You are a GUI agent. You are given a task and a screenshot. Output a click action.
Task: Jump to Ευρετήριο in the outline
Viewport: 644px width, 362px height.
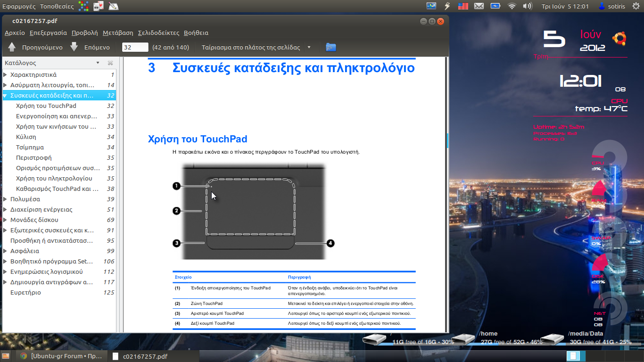coord(25,293)
